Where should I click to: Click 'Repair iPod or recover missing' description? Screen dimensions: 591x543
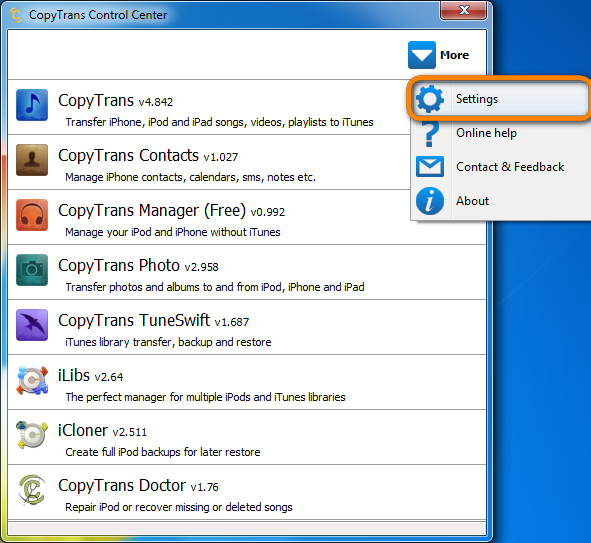click(x=179, y=507)
